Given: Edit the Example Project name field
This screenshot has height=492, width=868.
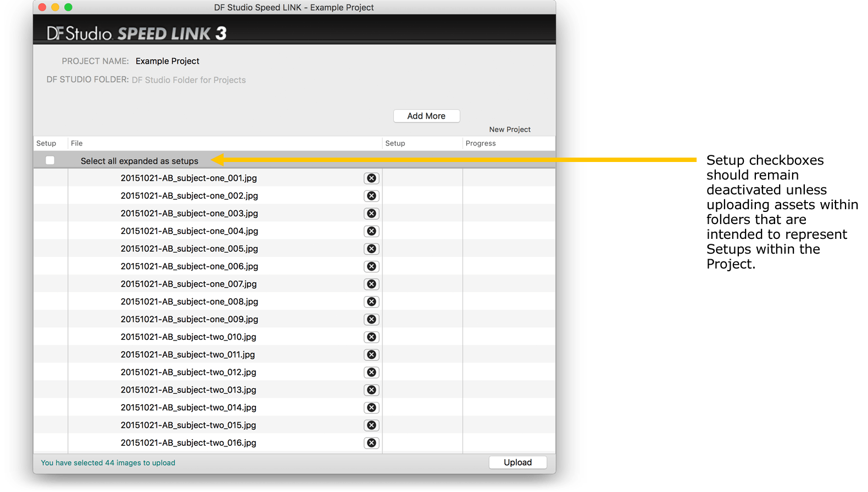Looking at the screenshot, I should tap(168, 61).
